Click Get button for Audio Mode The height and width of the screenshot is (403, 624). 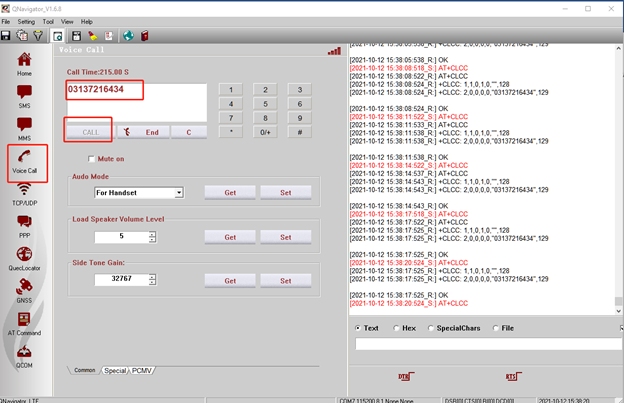coord(230,192)
